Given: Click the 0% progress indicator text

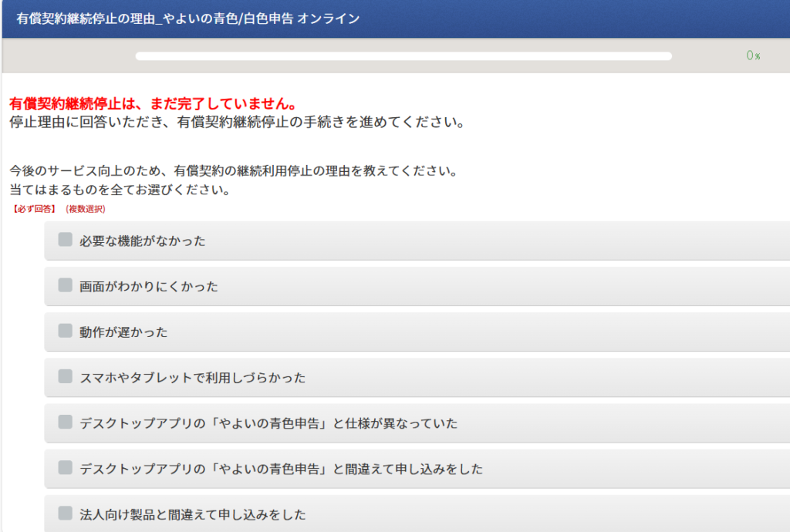Looking at the screenshot, I should pos(753,56).
